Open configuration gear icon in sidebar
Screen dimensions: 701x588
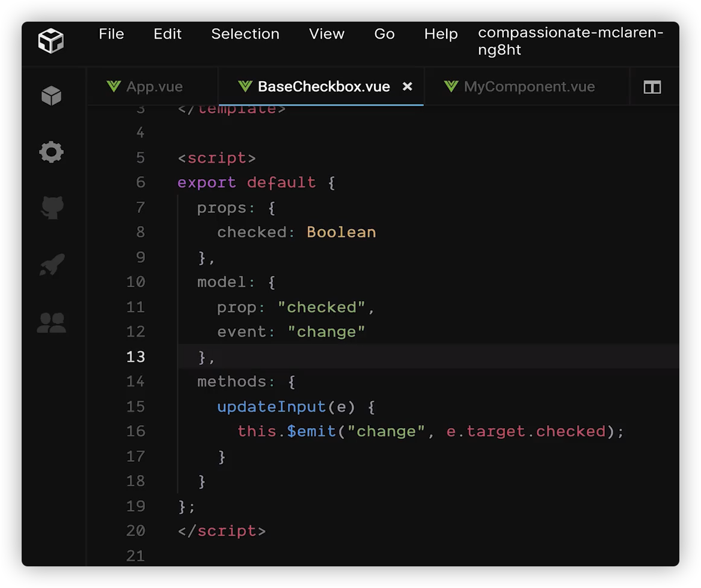click(x=52, y=152)
